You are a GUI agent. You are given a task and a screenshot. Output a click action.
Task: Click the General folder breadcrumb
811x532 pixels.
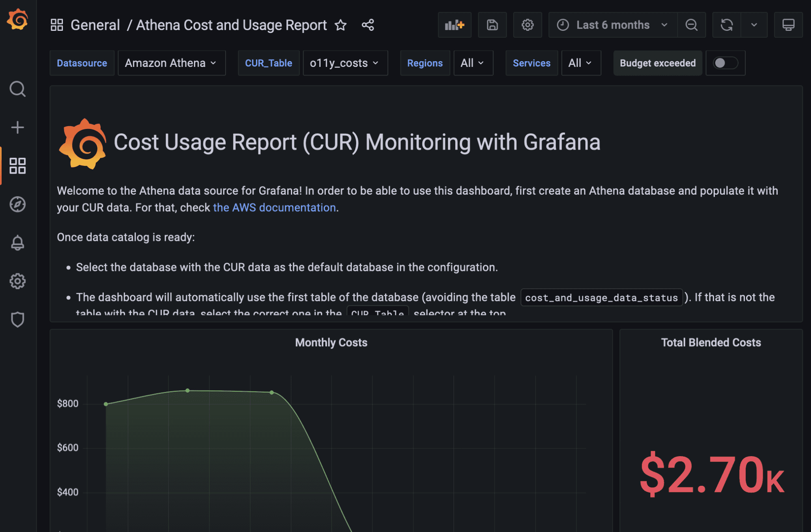[95, 25]
